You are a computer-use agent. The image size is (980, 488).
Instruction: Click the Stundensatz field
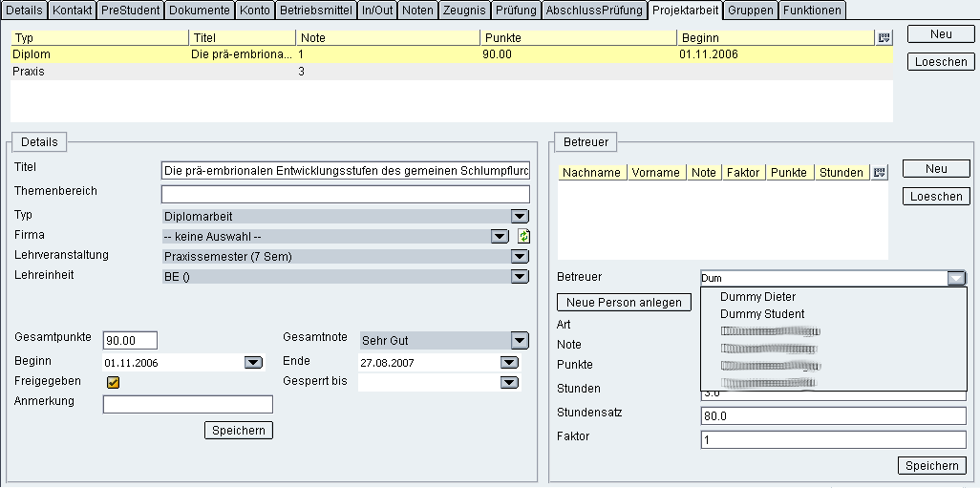(x=833, y=416)
